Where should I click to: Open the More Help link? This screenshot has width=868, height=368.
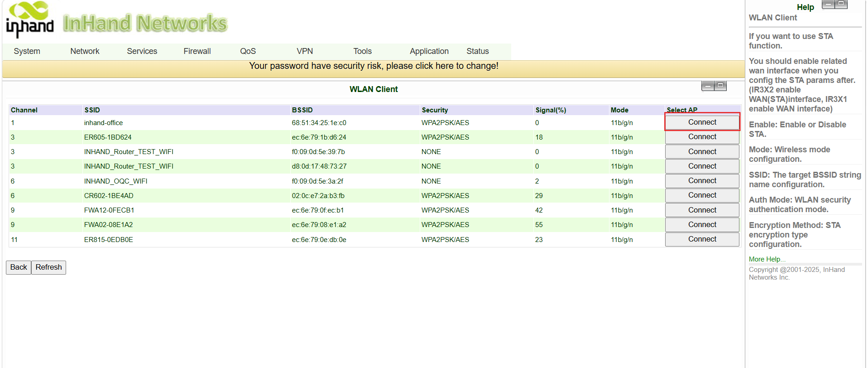click(x=767, y=259)
